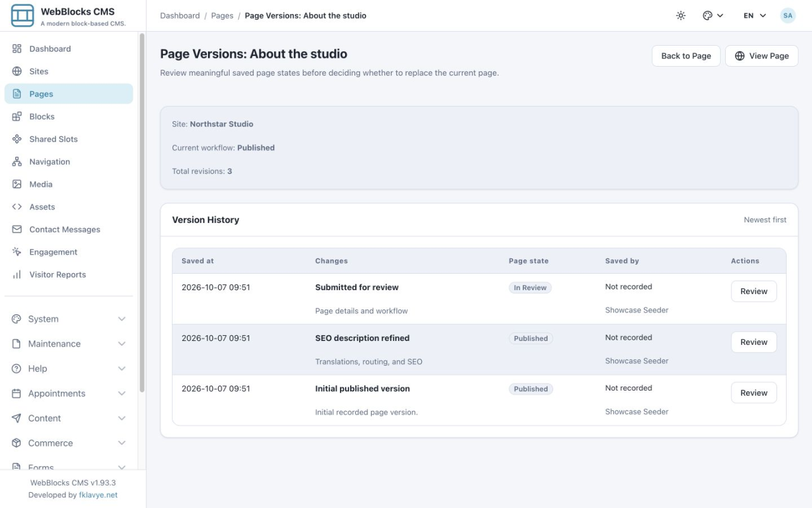The height and width of the screenshot is (508, 812).
Task: Click the Total revisions: 3 text
Action: pyautogui.click(x=202, y=171)
